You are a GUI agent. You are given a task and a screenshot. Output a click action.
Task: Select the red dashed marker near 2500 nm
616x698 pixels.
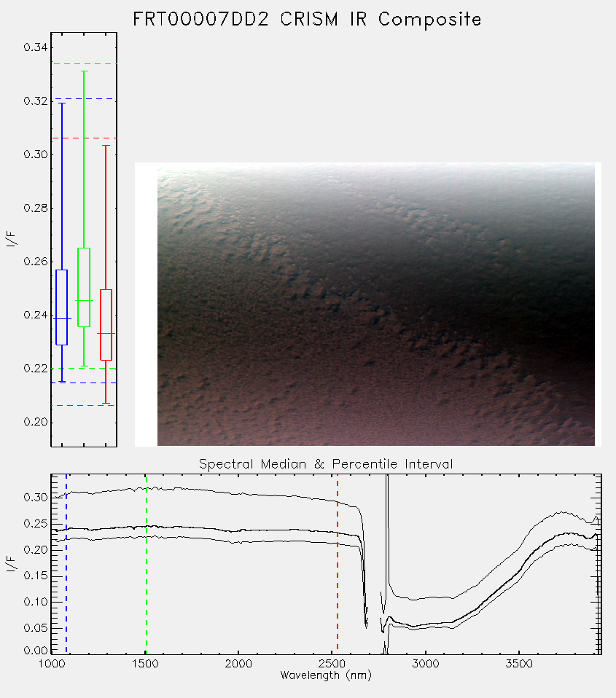pos(338,563)
